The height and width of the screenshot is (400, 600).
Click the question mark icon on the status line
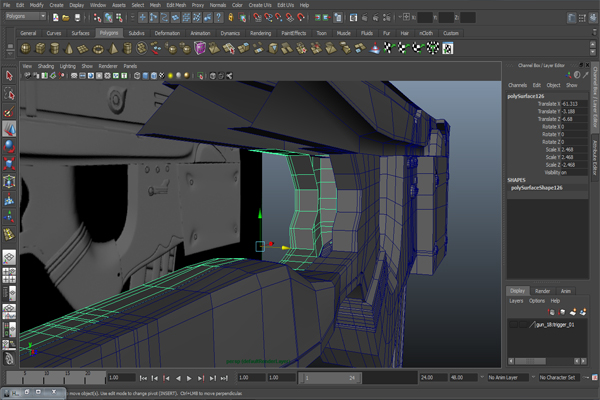coord(218,17)
